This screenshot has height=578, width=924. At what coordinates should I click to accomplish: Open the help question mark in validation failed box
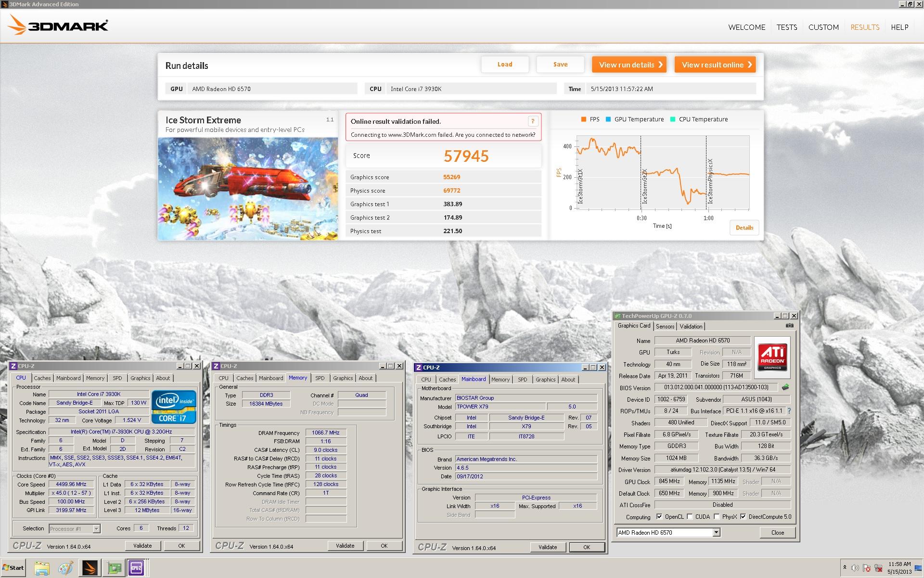533,121
